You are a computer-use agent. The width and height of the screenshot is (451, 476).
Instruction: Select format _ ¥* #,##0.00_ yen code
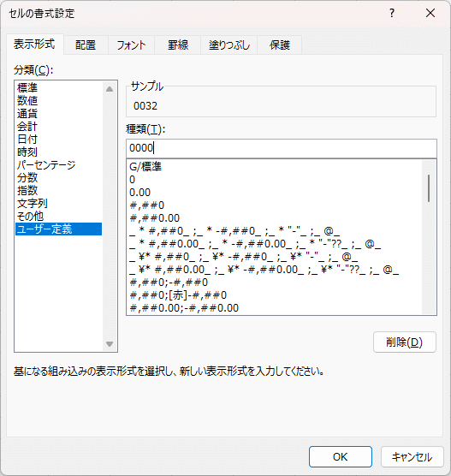tap(275, 270)
